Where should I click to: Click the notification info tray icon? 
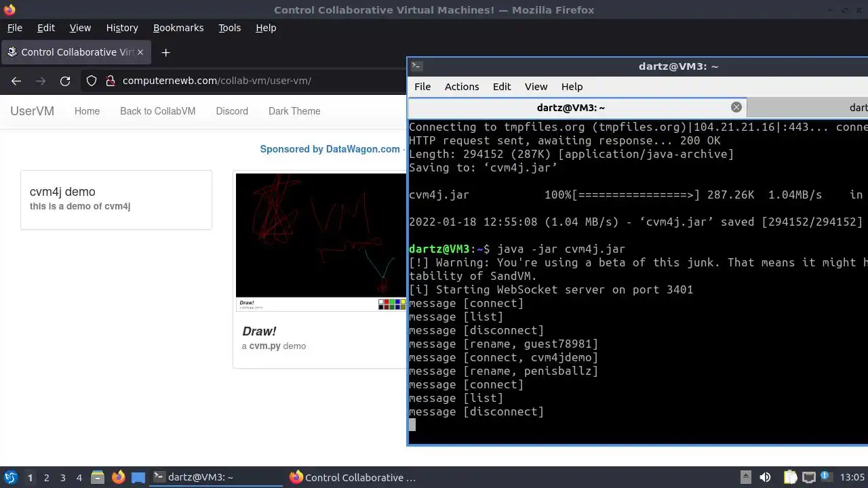[x=827, y=477]
